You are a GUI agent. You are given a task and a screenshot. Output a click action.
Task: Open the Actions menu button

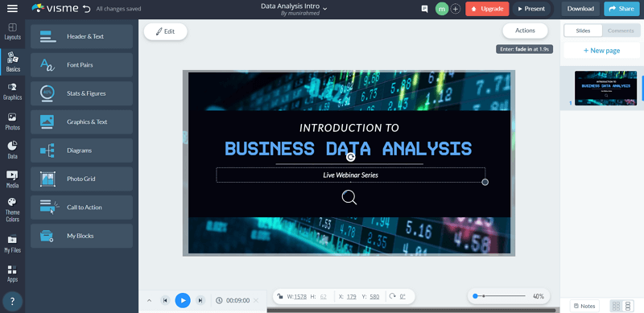(x=525, y=31)
